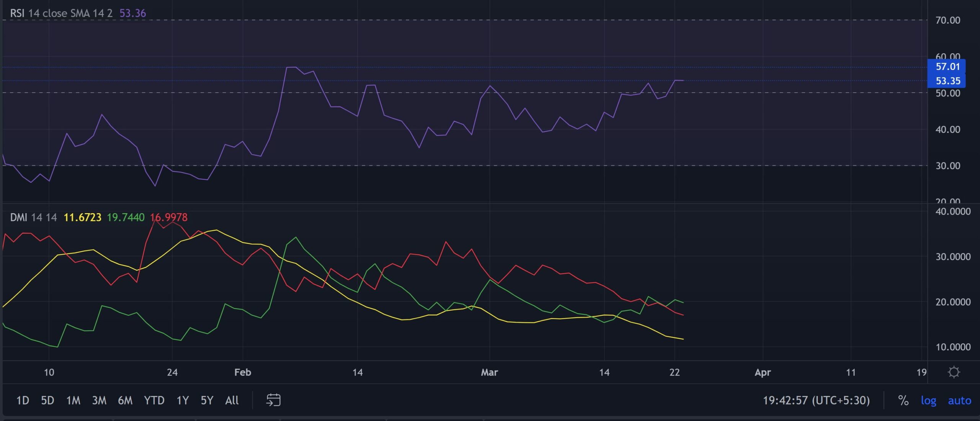Screen dimensions: 980x421
Task: Choose the 6M range
Action: pos(125,400)
